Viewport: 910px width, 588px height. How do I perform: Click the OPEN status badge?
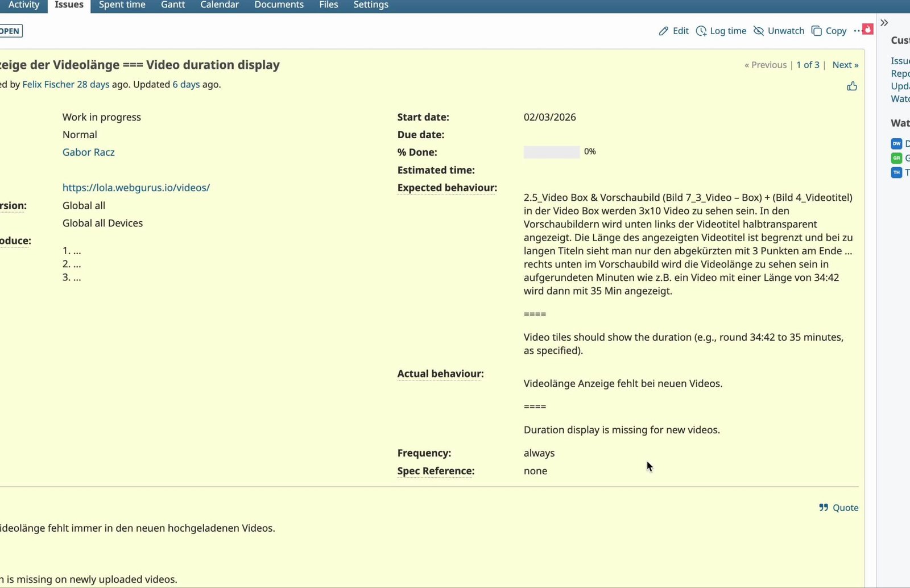pos(10,31)
